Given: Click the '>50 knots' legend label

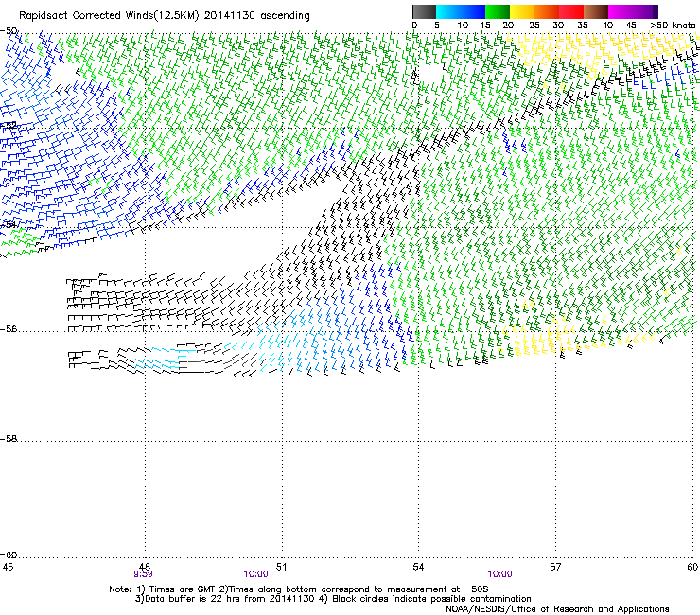Looking at the screenshot, I should 673,26.
